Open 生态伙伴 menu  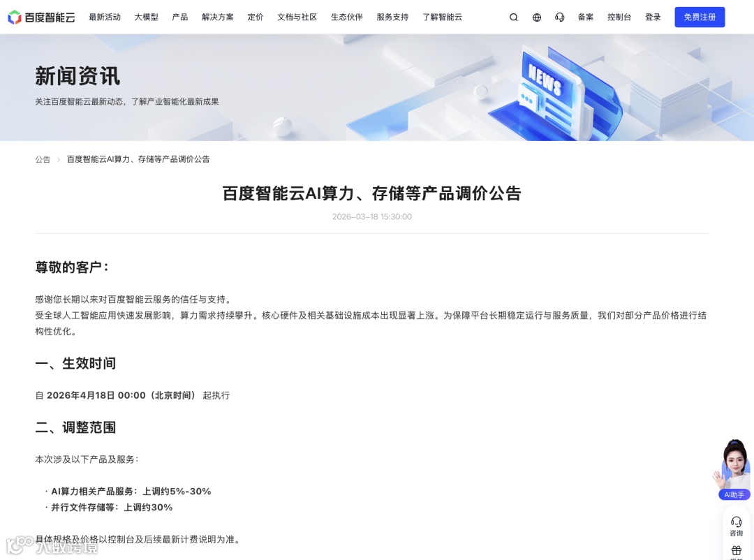point(347,17)
